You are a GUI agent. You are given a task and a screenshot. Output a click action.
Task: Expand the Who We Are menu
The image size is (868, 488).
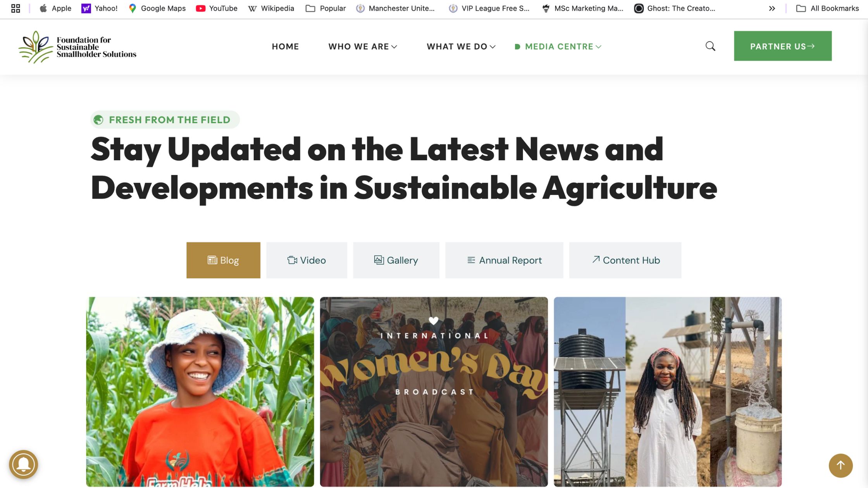363,46
